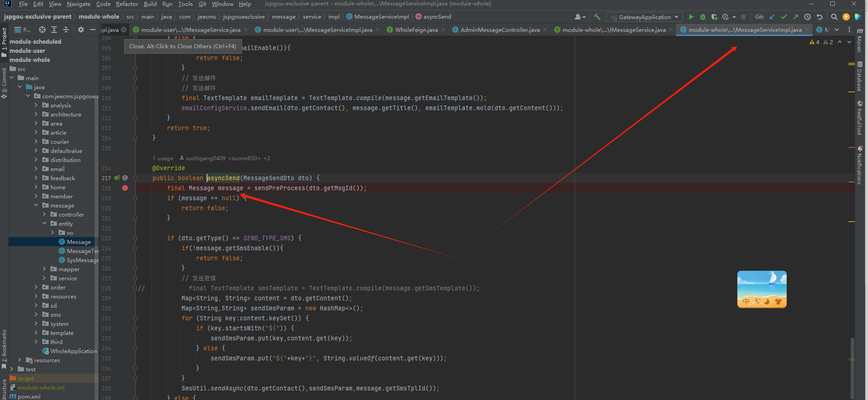Push changes using Git green arrow icon
This screenshot has width=868, height=400.
click(x=795, y=17)
